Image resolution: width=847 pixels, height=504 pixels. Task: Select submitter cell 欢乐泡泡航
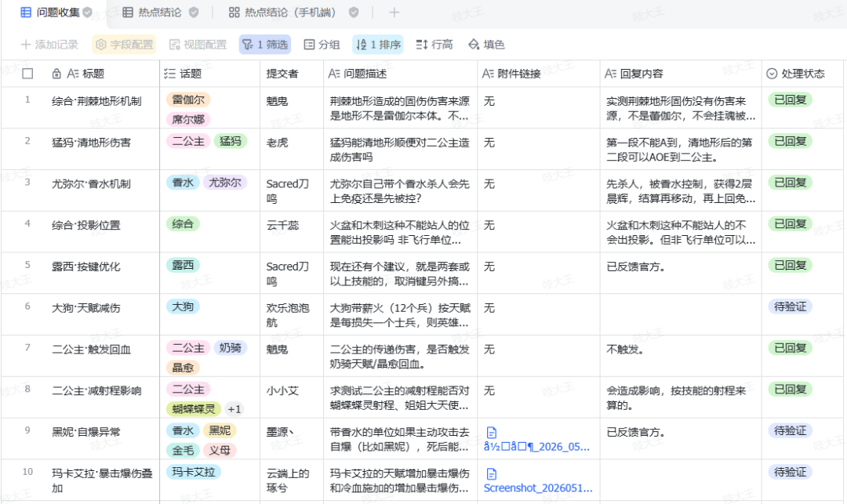coord(292,314)
